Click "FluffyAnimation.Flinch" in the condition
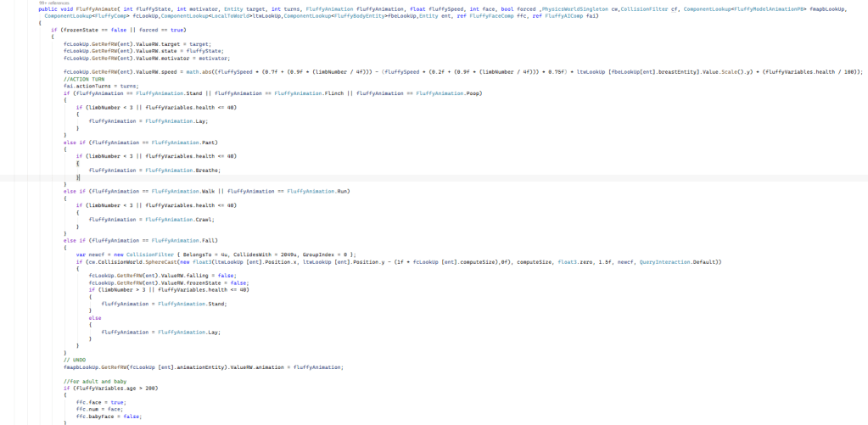The height and width of the screenshot is (425, 868). tap(307, 93)
